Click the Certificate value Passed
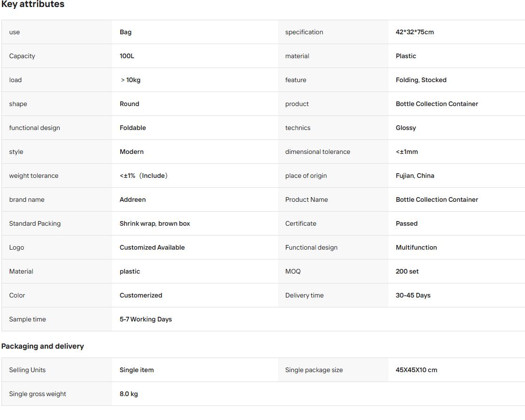The image size is (525, 420). [407, 223]
